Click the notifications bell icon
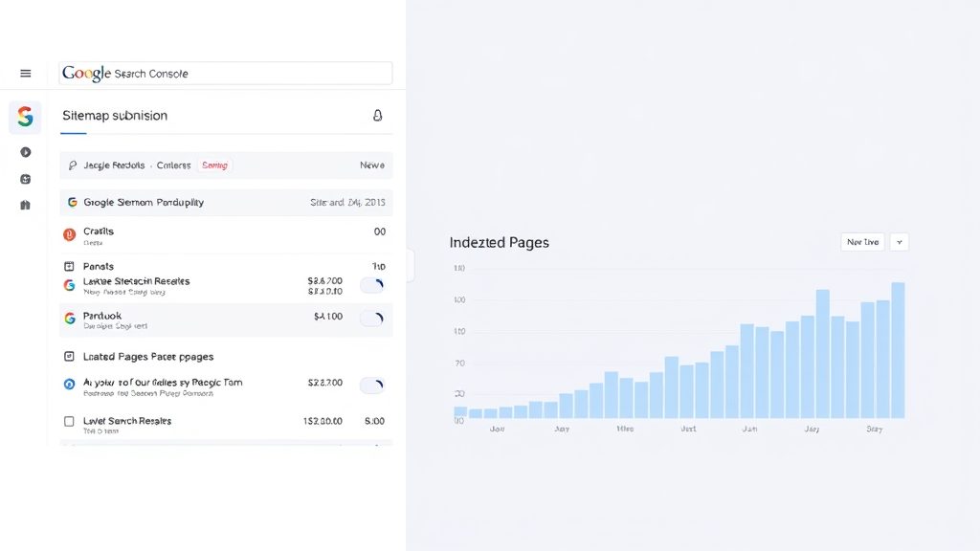 coord(378,114)
